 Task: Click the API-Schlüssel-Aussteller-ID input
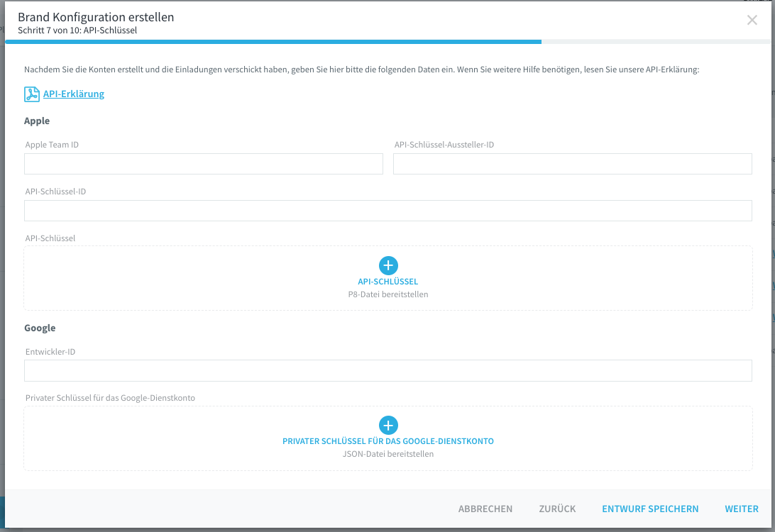(x=572, y=164)
